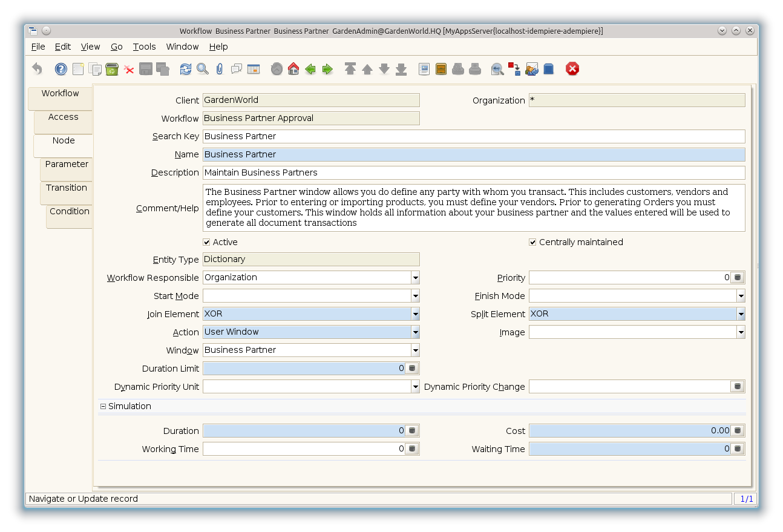Click the Requery refresh toolbar icon
The height and width of the screenshot is (532, 783).
[186, 69]
